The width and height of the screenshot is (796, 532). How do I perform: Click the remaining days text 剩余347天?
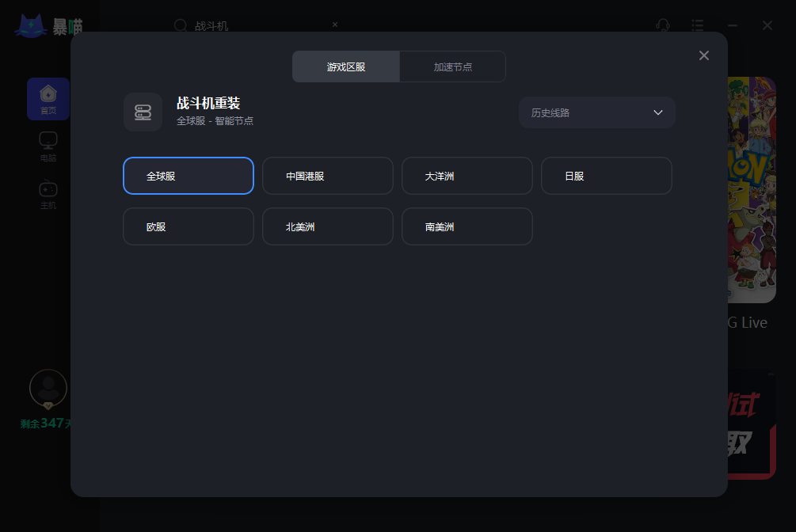click(x=46, y=423)
